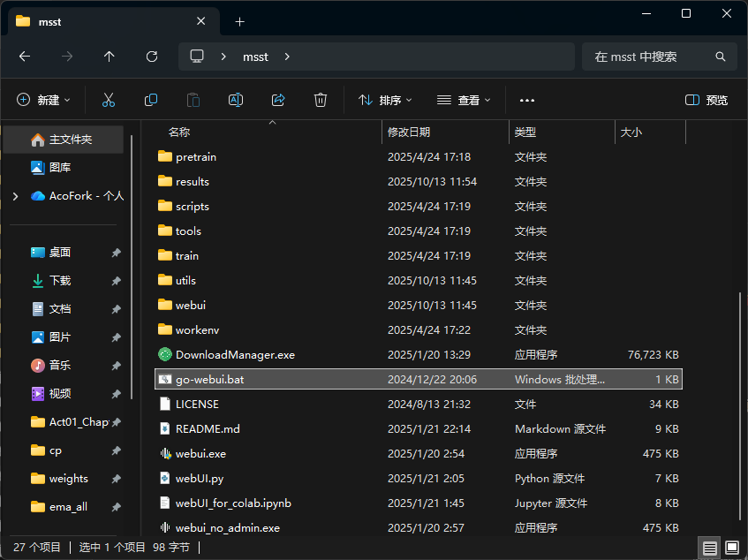Image resolution: width=748 pixels, height=560 pixels.
Task: Open the New item dropdown
Action: [44, 100]
